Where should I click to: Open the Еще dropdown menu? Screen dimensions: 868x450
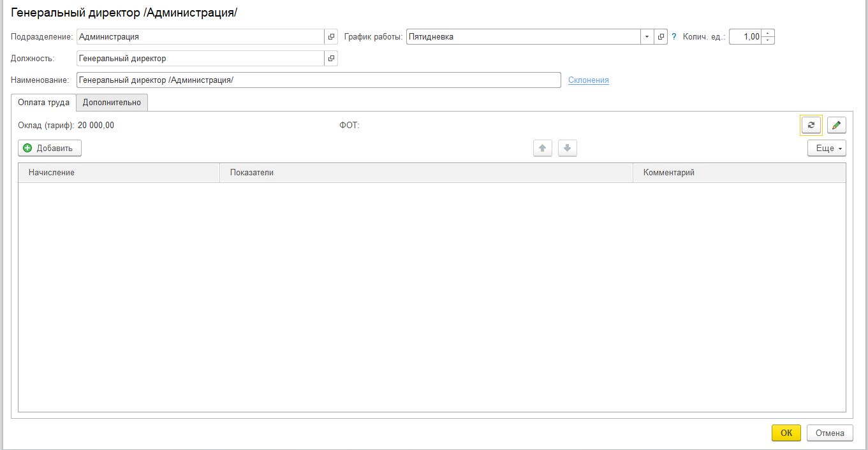pyautogui.click(x=826, y=149)
